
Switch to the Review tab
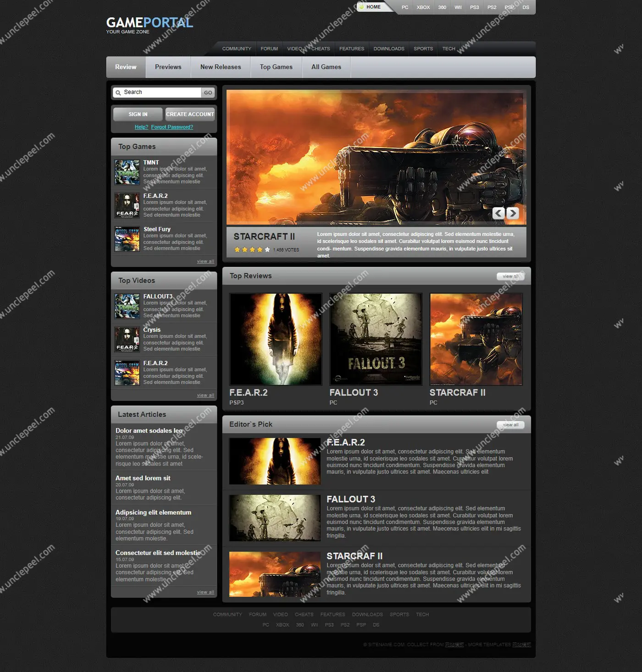pyautogui.click(x=126, y=67)
